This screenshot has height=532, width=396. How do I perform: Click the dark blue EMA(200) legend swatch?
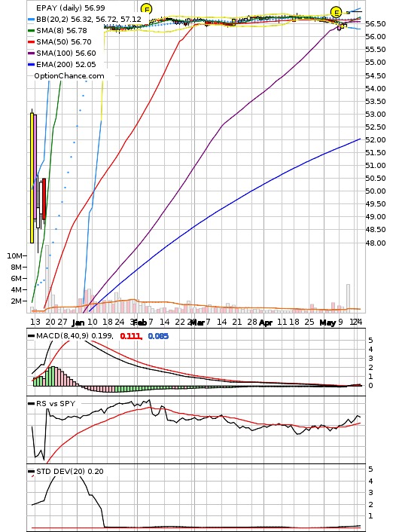click(x=31, y=65)
